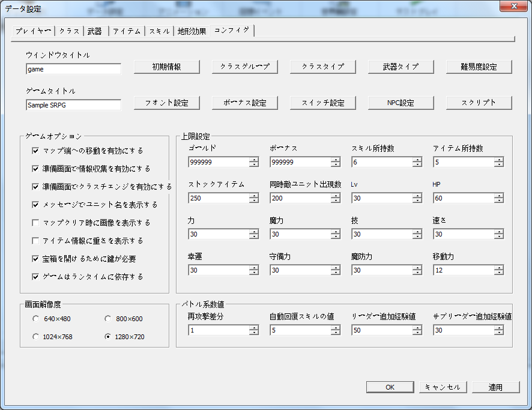532x410 pixels.
Task: Decrease アイテム所持数 with down arrow
Action: tap(499, 164)
